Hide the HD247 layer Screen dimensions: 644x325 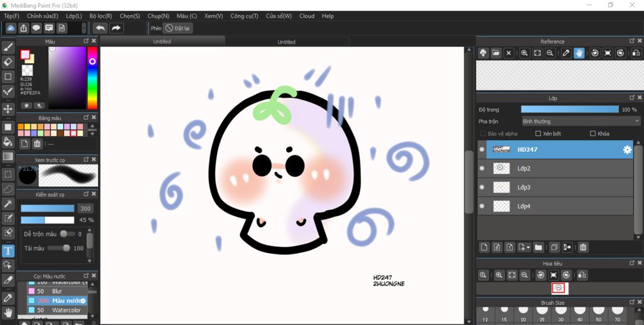point(482,150)
